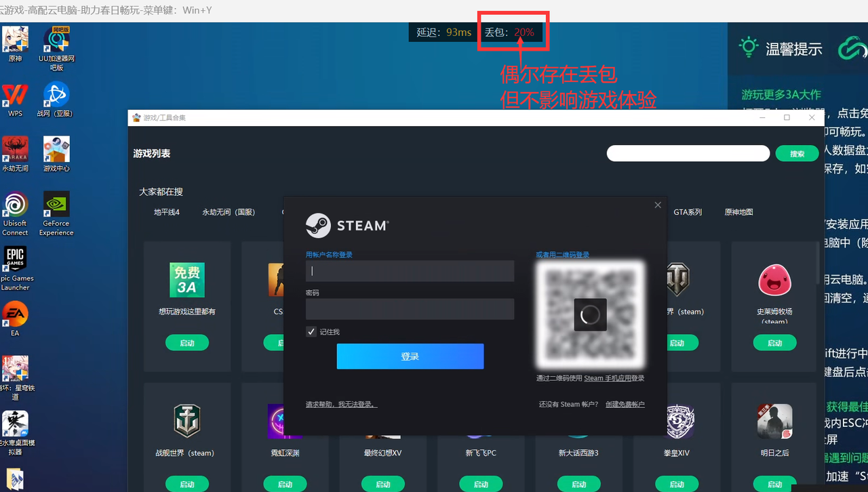Select 永劫无间（国服） popular search tag
The width and height of the screenshot is (868, 492).
pyautogui.click(x=229, y=212)
